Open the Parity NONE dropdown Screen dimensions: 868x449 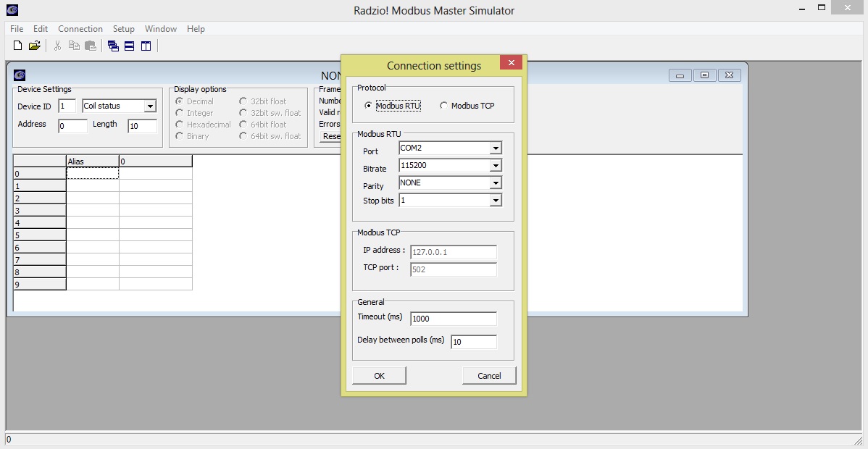tap(496, 182)
